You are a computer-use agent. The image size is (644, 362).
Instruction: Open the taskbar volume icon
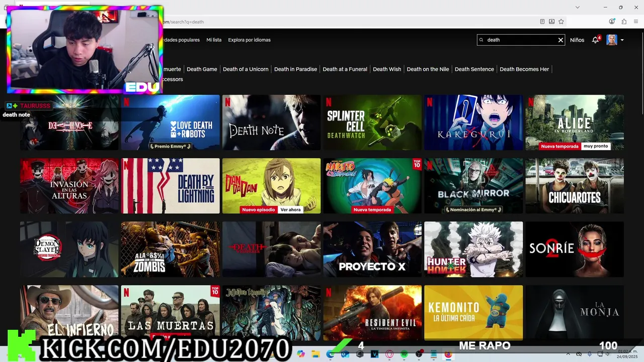[x=607, y=354]
